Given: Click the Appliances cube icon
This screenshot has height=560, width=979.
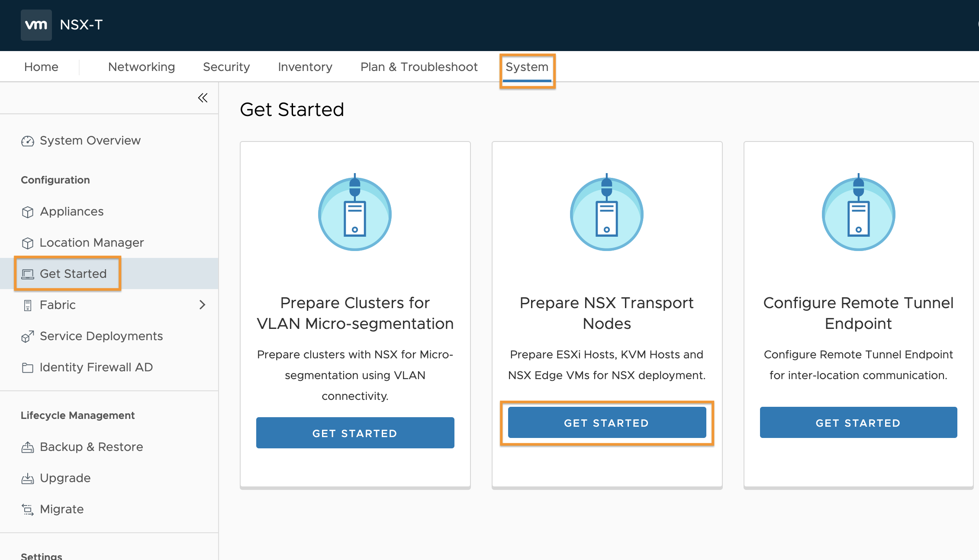Looking at the screenshot, I should [x=28, y=212].
